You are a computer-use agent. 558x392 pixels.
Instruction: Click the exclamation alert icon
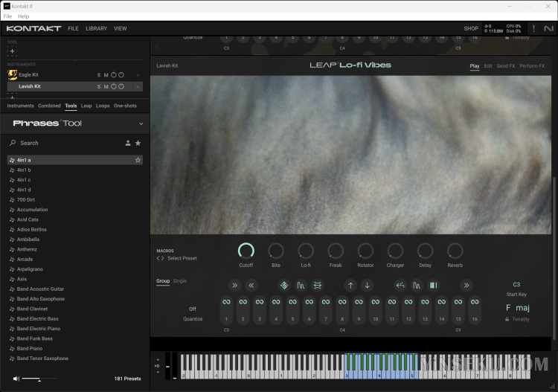pos(533,28)
